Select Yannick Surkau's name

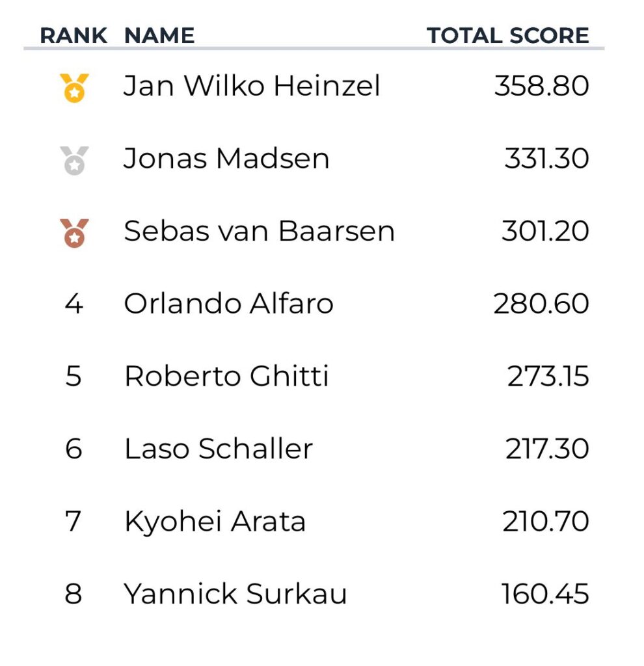tap(235, 594)
